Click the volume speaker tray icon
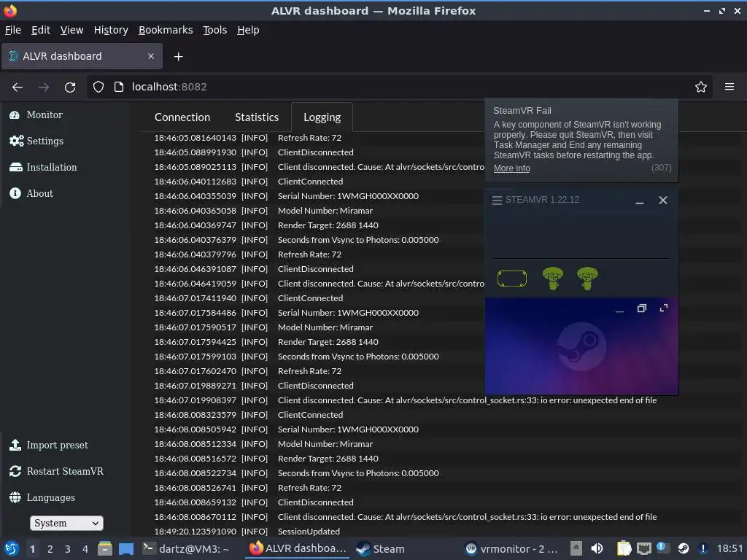This screenshot has width=747, height=560. tap(597, 548)
